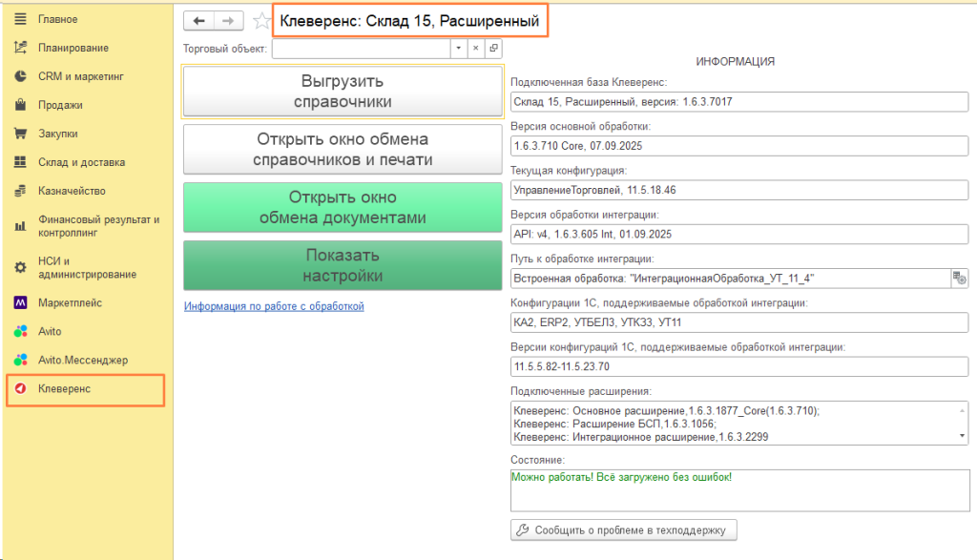977x560 pixels.
Task: Click icon beside Путь к обработке интеграции
Action: tap(959, 278)
